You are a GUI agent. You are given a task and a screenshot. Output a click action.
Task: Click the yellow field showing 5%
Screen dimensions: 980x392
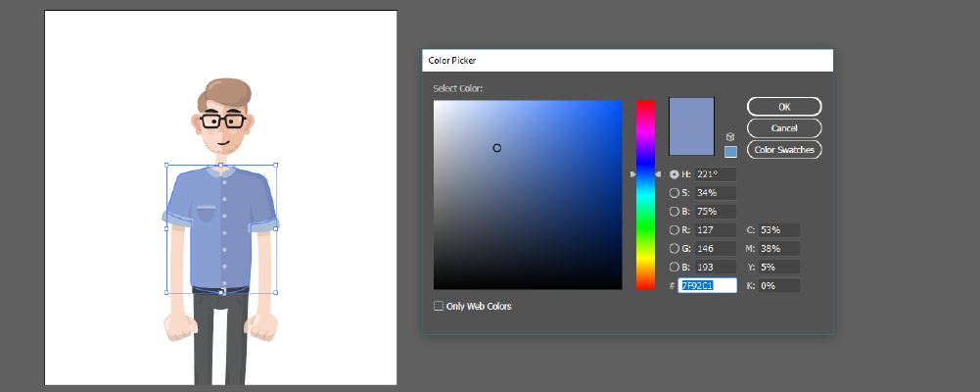[x=778, y=267]
